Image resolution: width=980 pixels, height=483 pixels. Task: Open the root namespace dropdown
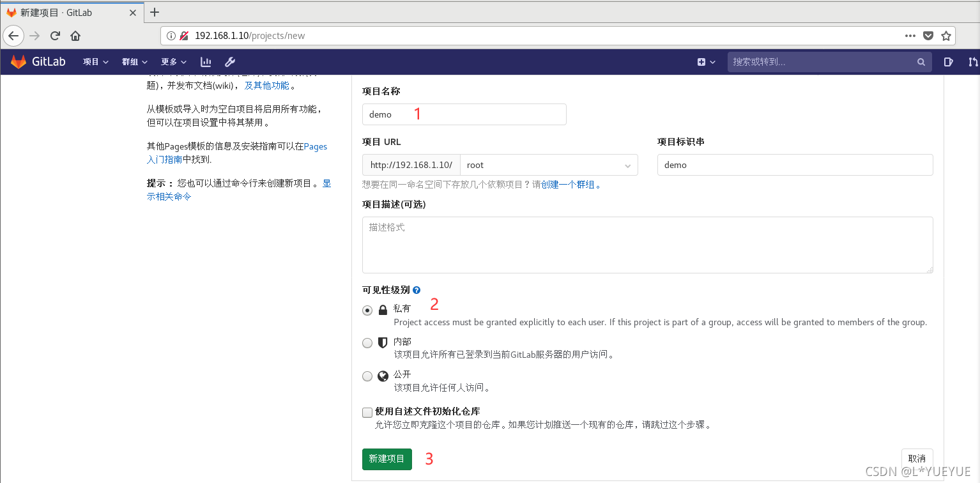(549, 165)
